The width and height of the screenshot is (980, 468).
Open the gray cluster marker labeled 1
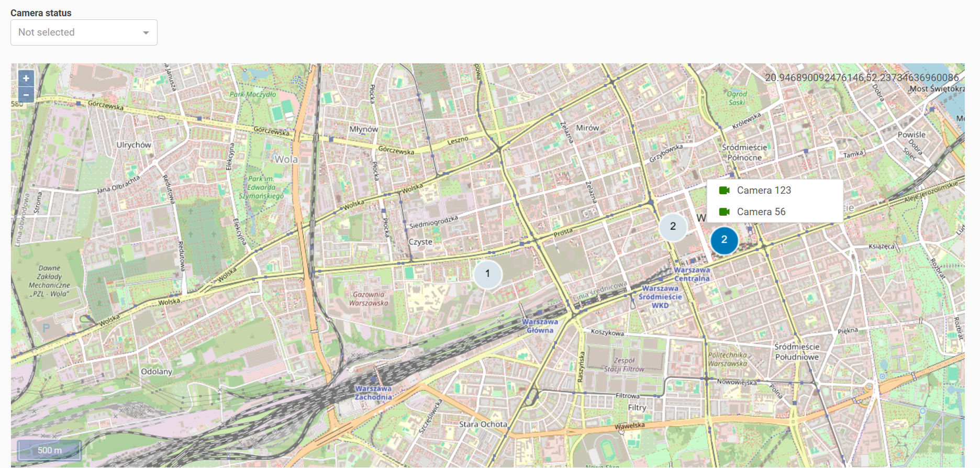click(x=487, y=274)
